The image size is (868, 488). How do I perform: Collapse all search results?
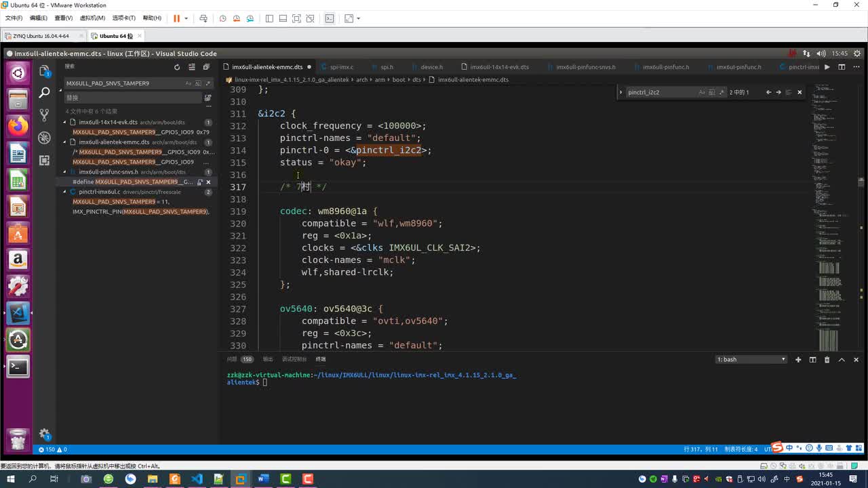pos(205,67)
